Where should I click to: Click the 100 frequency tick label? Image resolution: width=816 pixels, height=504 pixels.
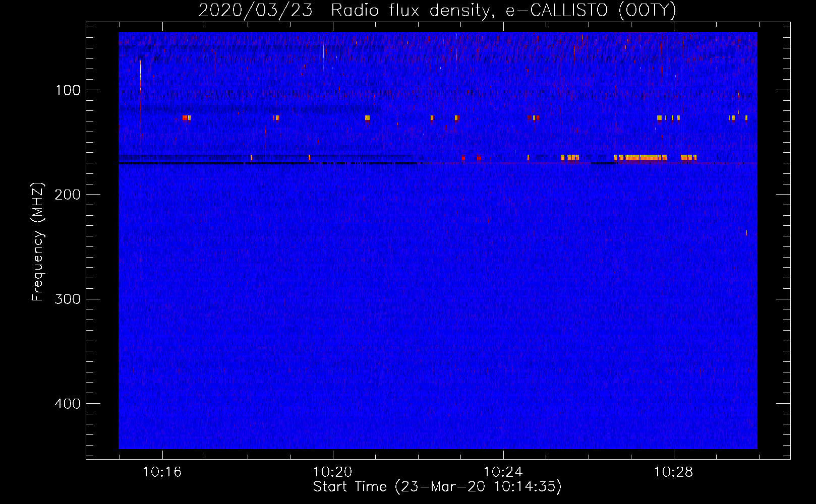(x=68, y=90)
